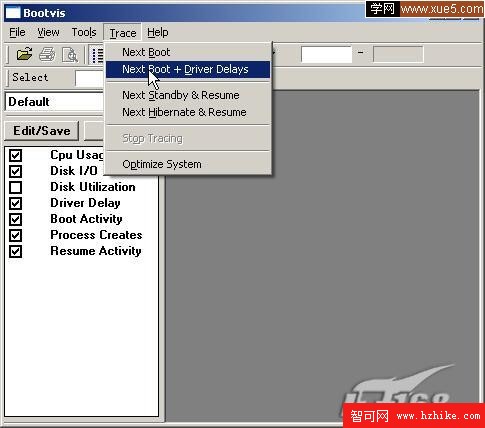Click the Boot Activity label
The width and height of the screenshot is (485, 428).
coord(86,219)
